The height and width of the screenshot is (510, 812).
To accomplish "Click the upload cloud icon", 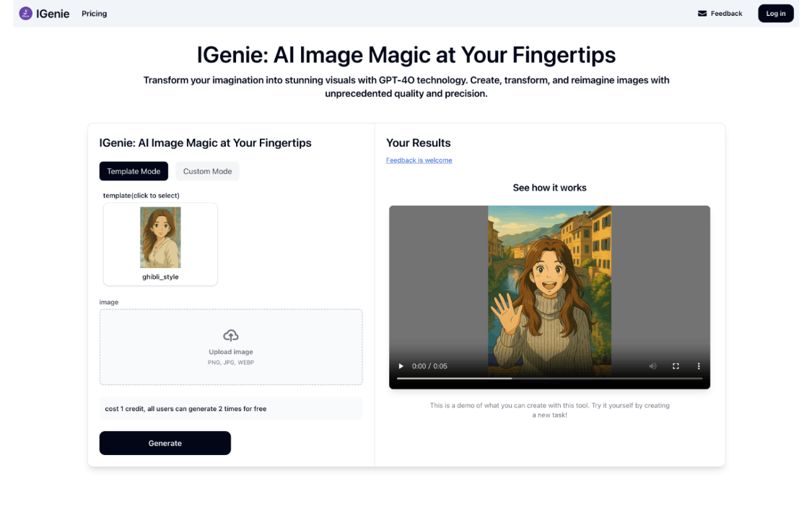I will 231,334.
